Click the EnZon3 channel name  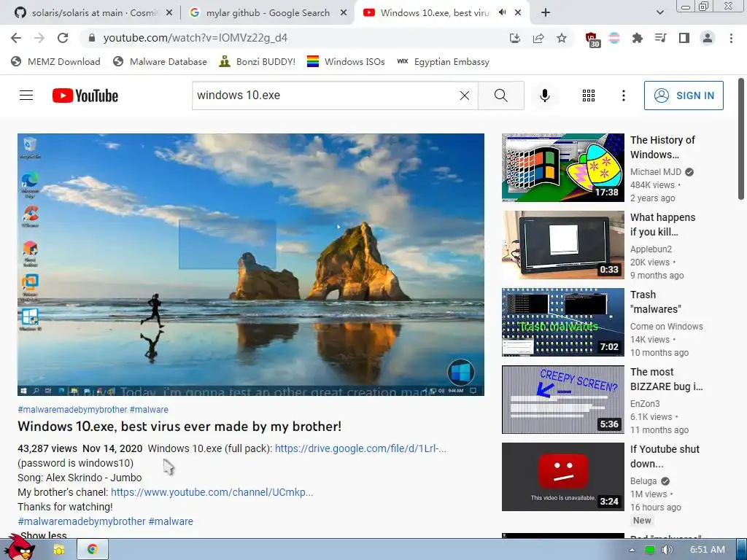coord(645,403)
